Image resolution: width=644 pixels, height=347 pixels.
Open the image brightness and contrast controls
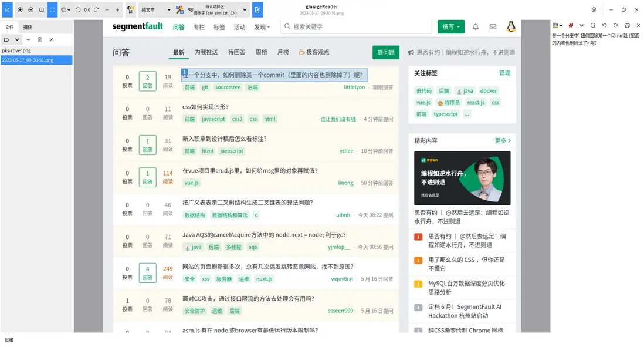(130, 10)
